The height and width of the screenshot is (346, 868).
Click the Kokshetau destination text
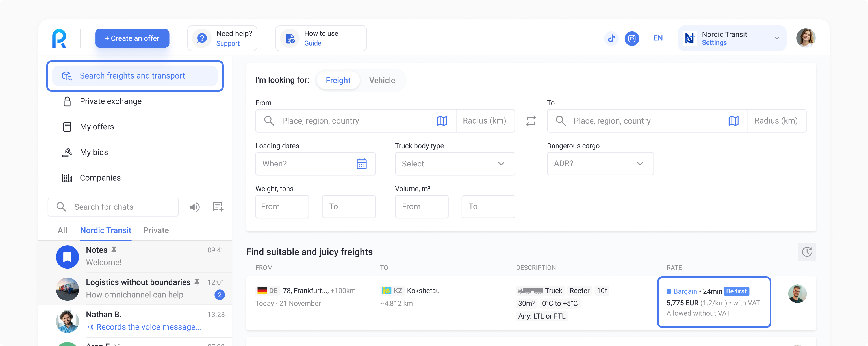pos(423,291)
